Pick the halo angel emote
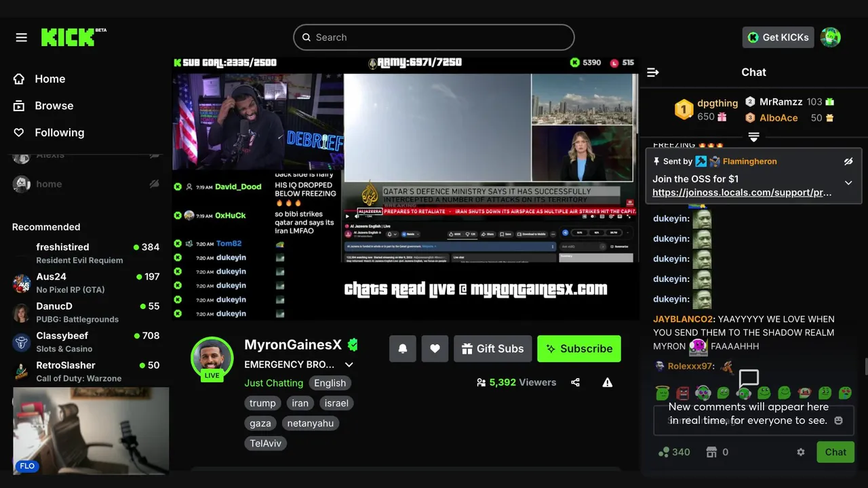 coord(662,392)
